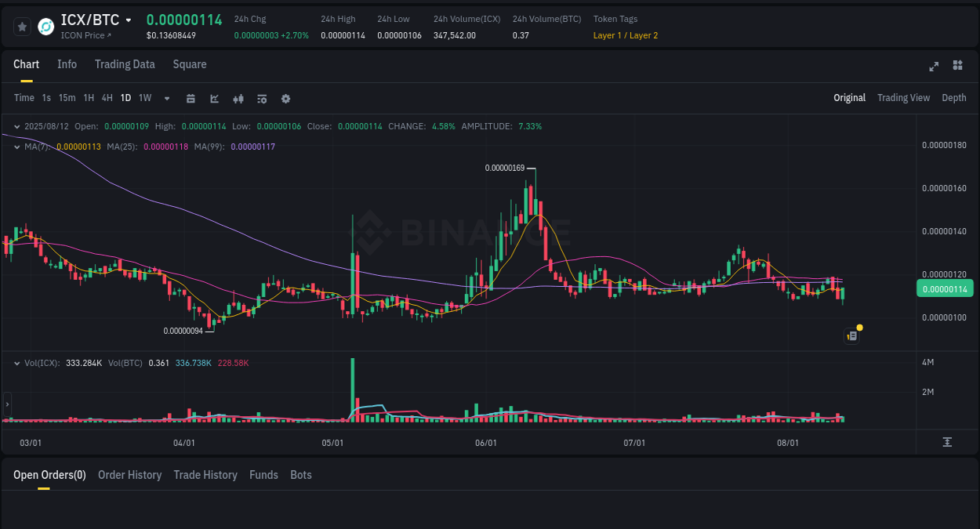Switch to the Order History tab
The height and width of the screenshot is (529, 980).
coord(129,475)
